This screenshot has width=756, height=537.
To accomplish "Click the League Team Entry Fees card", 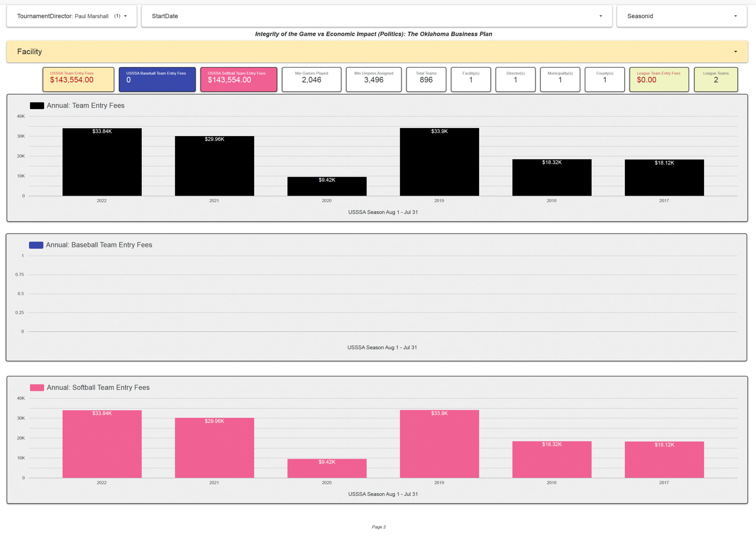I will (659, 79).
